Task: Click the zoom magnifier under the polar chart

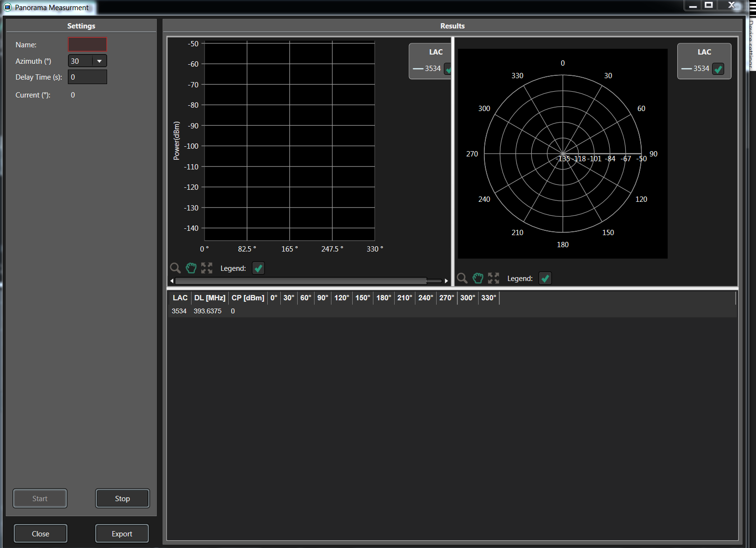Action: click(462, 278)
